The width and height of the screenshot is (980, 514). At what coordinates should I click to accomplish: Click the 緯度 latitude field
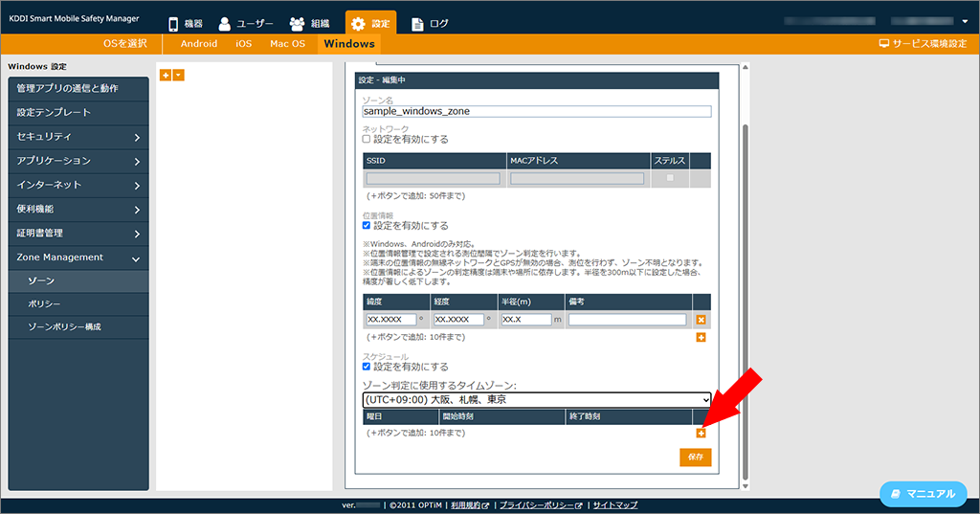pyautogui.click(x=391, y=320)
